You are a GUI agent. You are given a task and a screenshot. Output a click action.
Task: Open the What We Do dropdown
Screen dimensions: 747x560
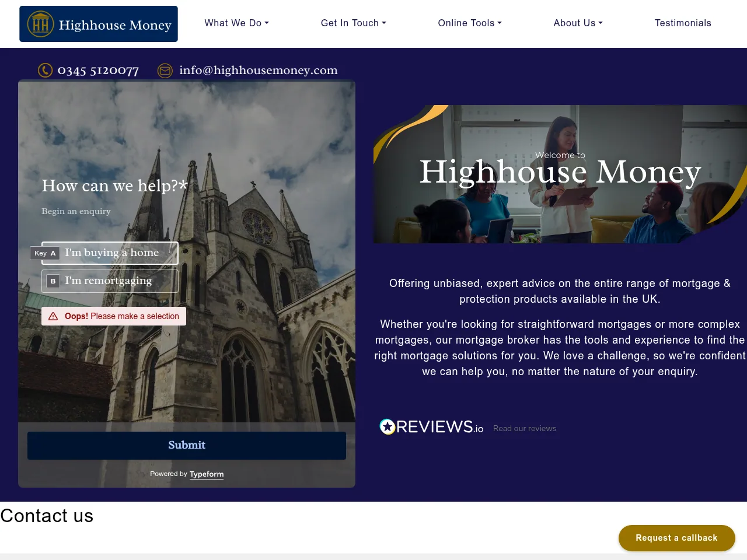coord(236,23)
